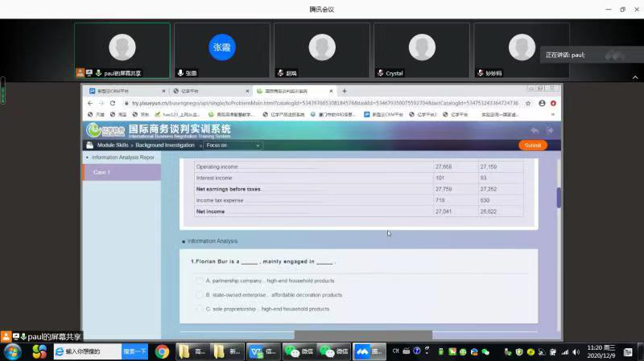This screenshot has height=361, width=644.
Task: Open the Focus on dropdown
Action: 232,146
